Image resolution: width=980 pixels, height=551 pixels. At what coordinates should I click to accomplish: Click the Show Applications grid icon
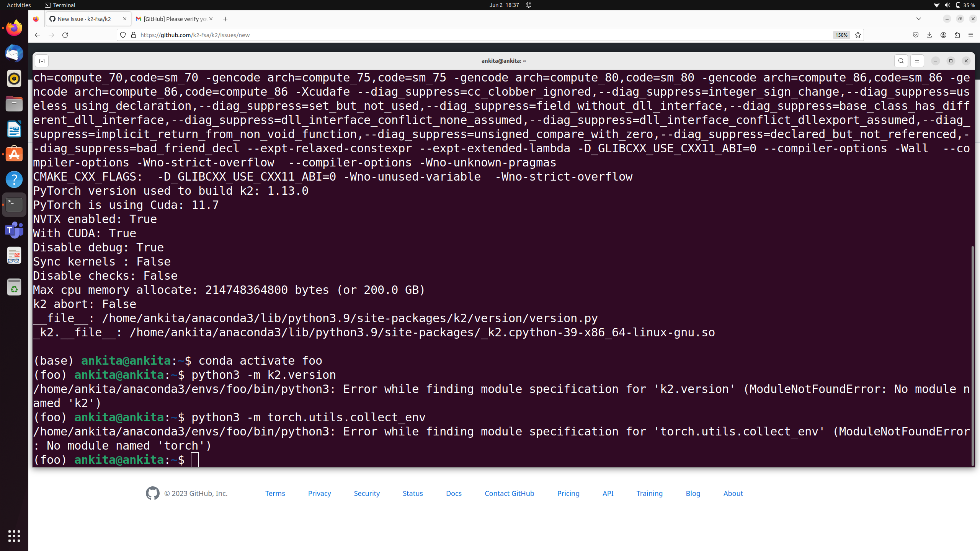[14, 536]
